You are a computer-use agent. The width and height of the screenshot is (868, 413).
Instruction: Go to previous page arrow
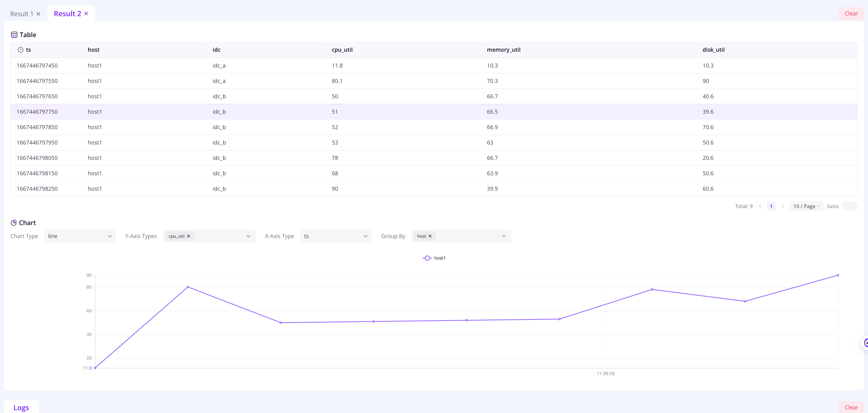click(760, 206)
